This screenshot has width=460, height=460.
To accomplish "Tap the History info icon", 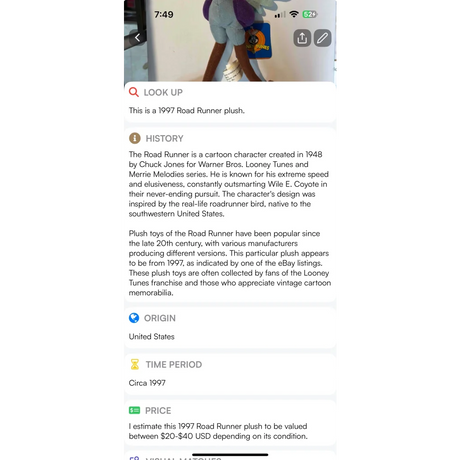I will tap(135, 138).
